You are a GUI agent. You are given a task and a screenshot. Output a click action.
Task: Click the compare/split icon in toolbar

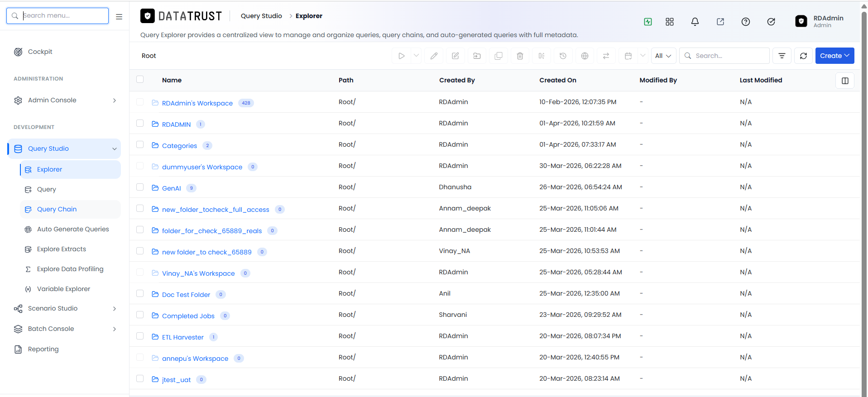tap(542, 56)
